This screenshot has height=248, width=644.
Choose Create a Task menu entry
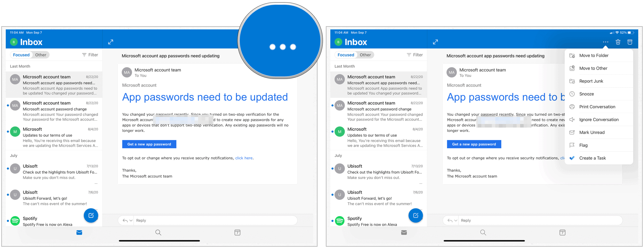[599, 158]
